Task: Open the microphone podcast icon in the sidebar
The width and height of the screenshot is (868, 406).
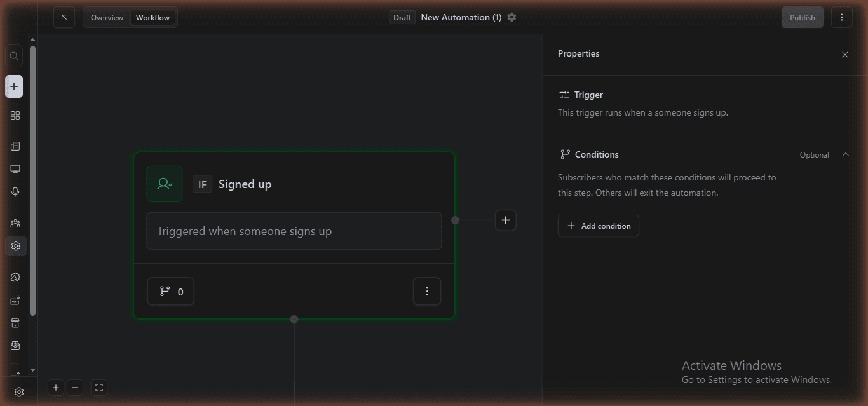Action: (15, 192)
